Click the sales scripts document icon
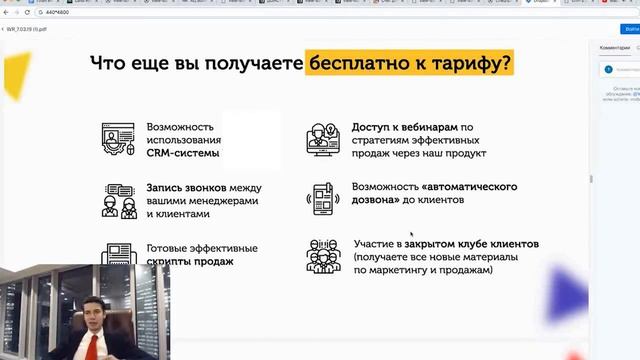This screenshot has height=360, width=640. pyautogui.click(x=119, y=253)
